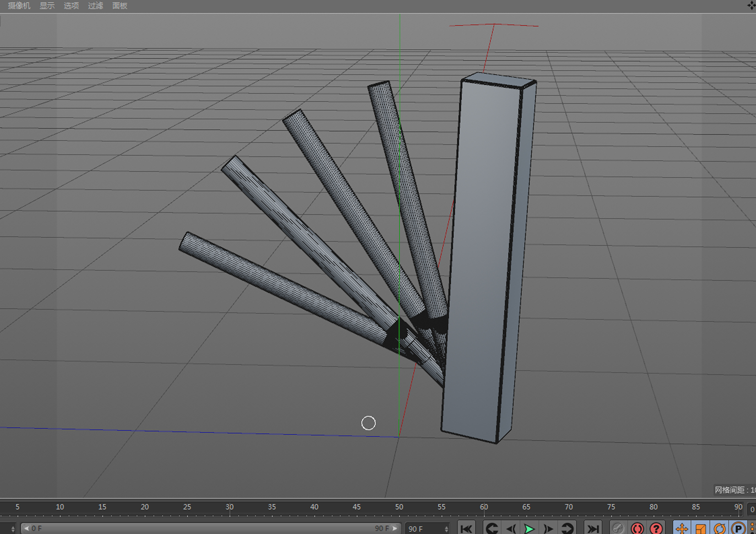The height and width of the screenshot is (534, 756).
Task: Click frame 20 on the timeline ruler
Action: [145, 507]
